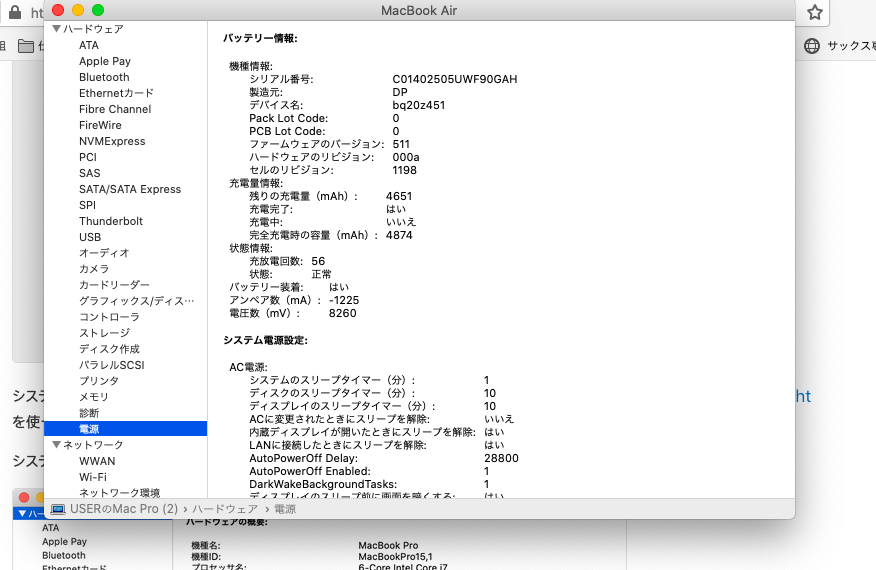Select PCI in the sidebar
This screenshot has width=876, height=570.
[88, 157]
